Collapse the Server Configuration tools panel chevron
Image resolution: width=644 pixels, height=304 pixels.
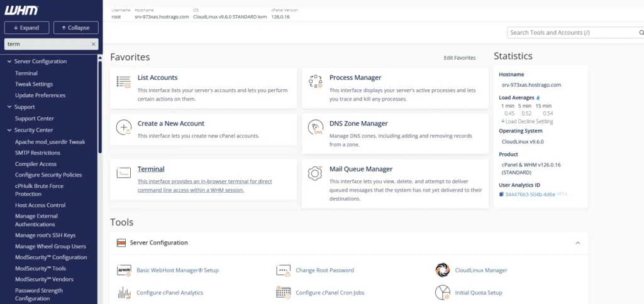point(577,243)
